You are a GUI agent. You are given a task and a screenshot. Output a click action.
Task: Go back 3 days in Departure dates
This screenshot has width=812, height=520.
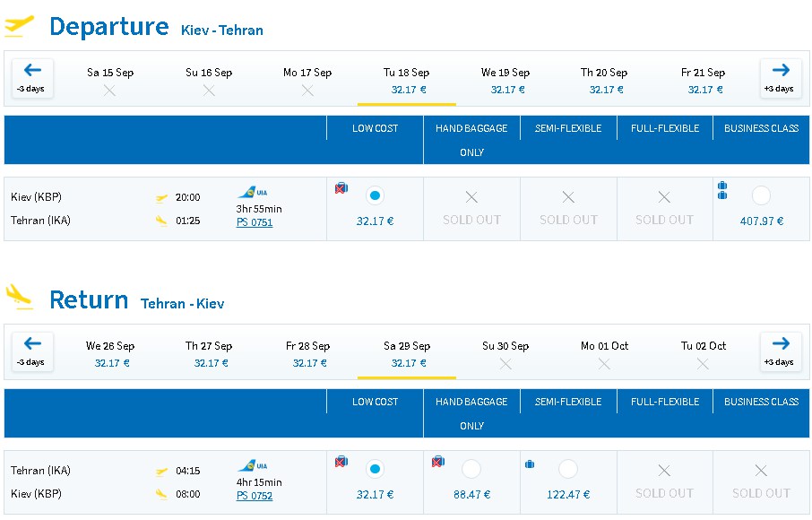tap(32, 78)
